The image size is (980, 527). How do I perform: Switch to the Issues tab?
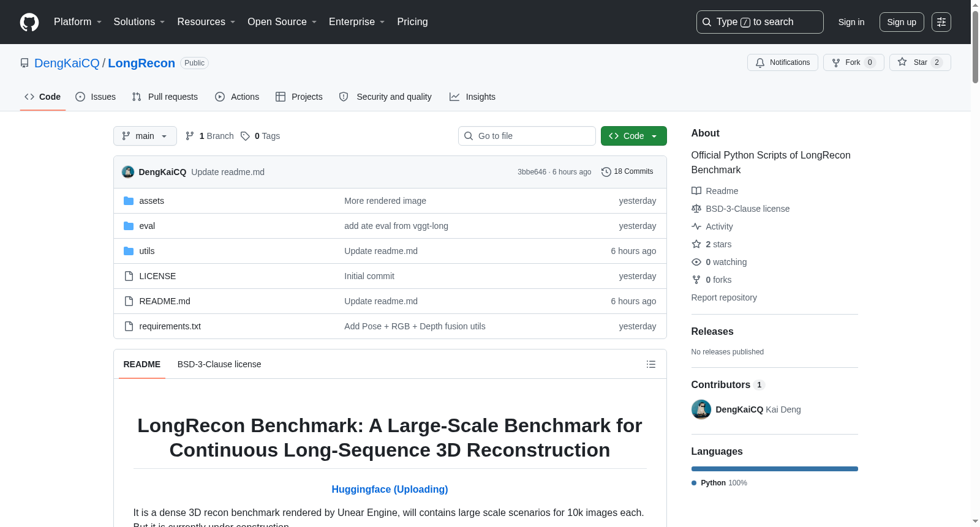pyautogui.click(x=96, y=97)
